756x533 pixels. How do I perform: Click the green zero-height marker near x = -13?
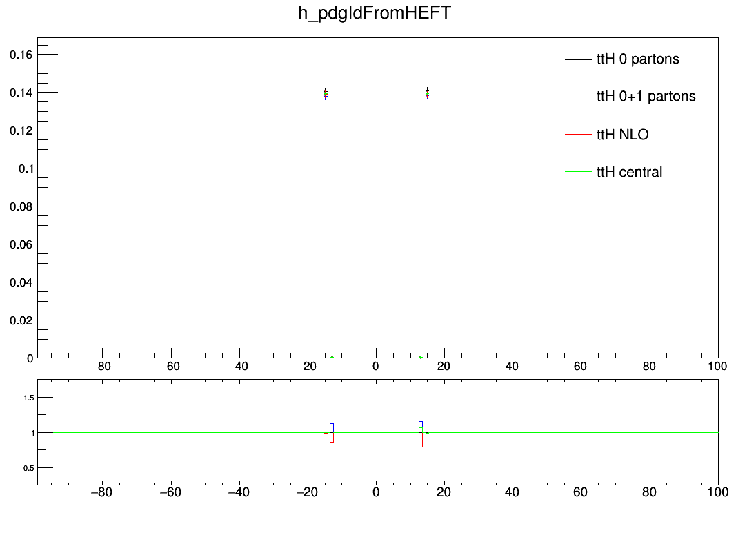pos(332,357)
